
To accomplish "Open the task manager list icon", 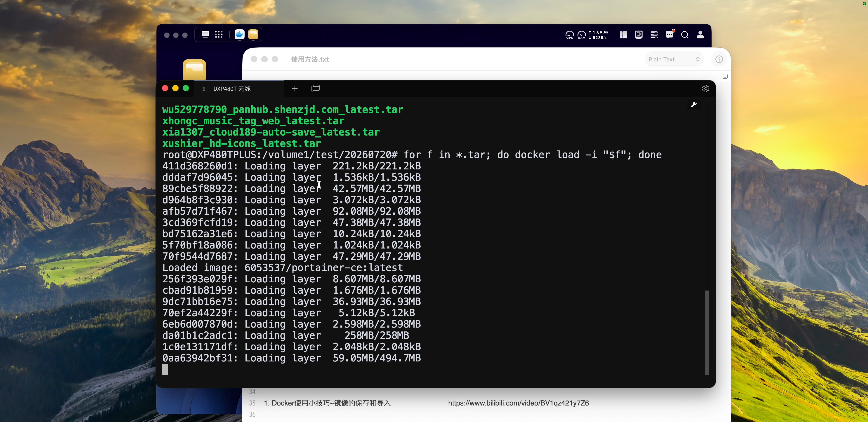I will click(654, 35).
